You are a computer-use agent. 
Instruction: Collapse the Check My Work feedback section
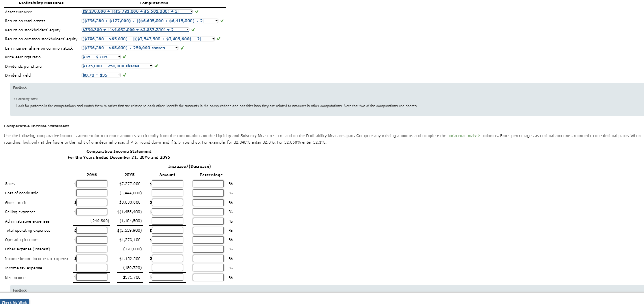pyautogui.click(x=26, y=99)
